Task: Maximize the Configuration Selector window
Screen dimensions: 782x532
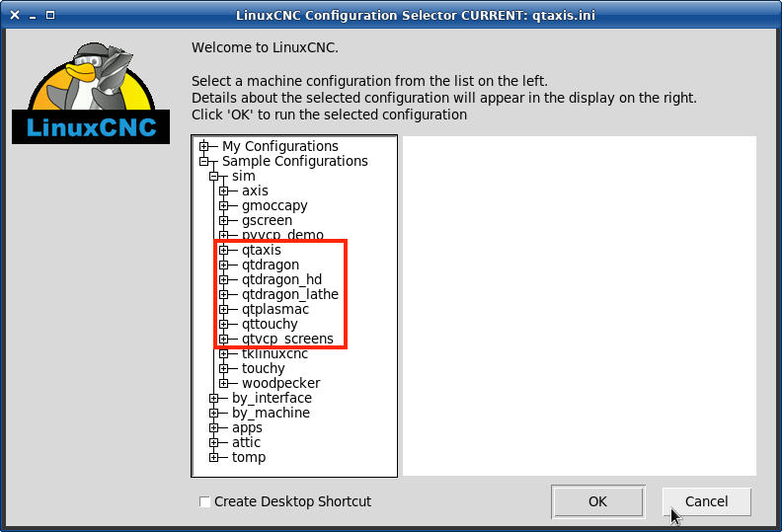Action: (50, 15)
